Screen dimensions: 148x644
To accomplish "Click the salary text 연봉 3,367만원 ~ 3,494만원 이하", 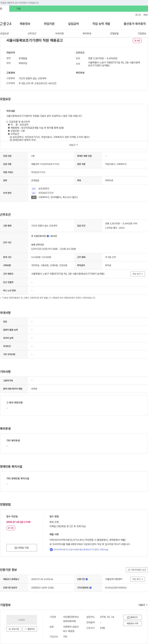I will click(121, 224).
